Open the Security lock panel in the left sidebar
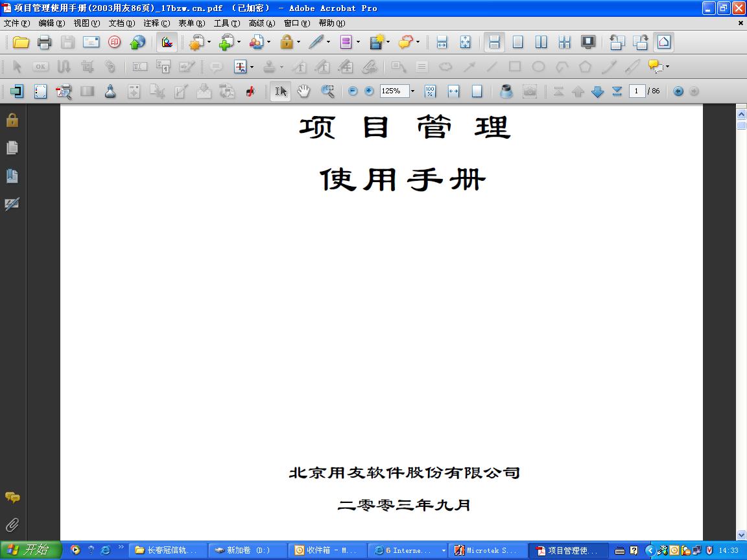 [x=12, y=120]
